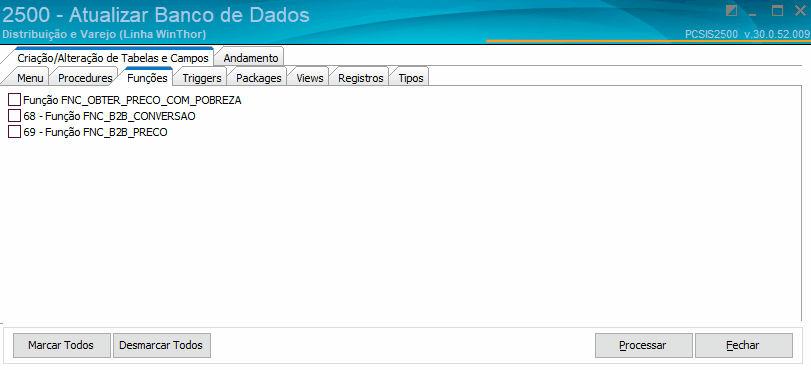Close the window with the X icon
This screenshot has height=370, width=811.
[800, 10]
